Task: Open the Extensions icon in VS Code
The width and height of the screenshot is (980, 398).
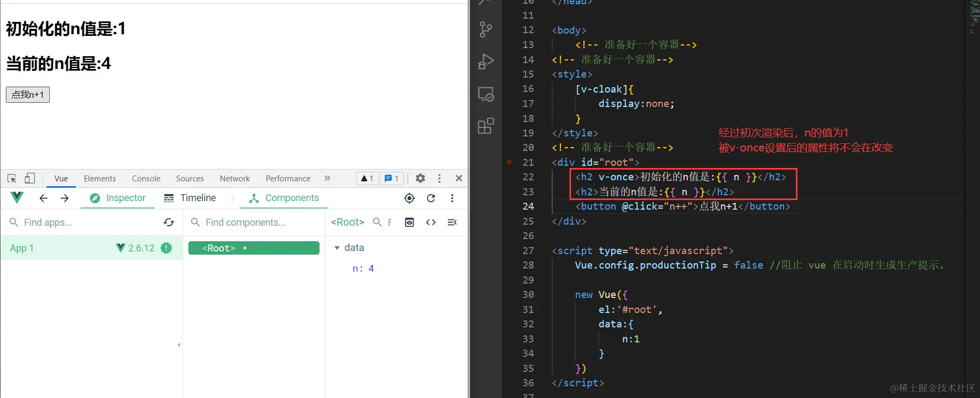Action: [486, 126]
